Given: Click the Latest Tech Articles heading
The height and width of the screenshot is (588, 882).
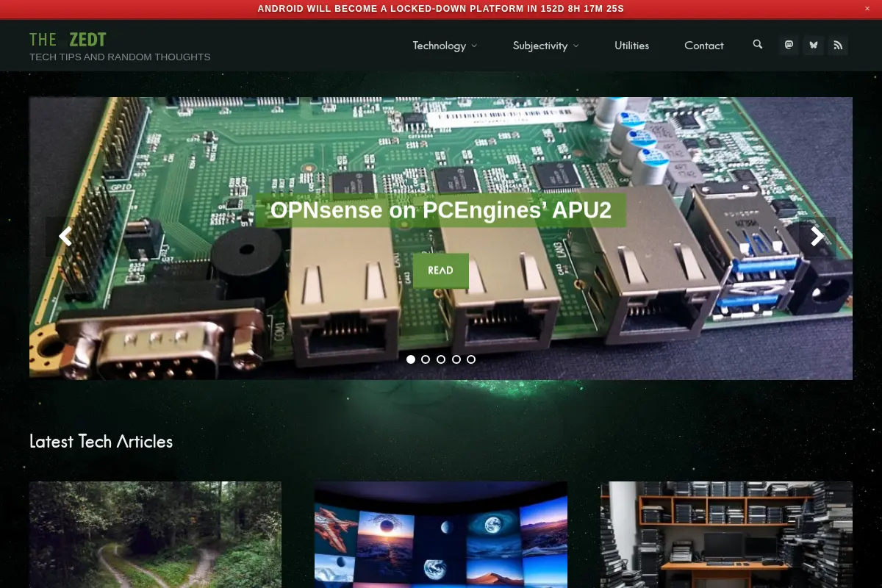Looking at the screenshot, I should coord(101,441).
